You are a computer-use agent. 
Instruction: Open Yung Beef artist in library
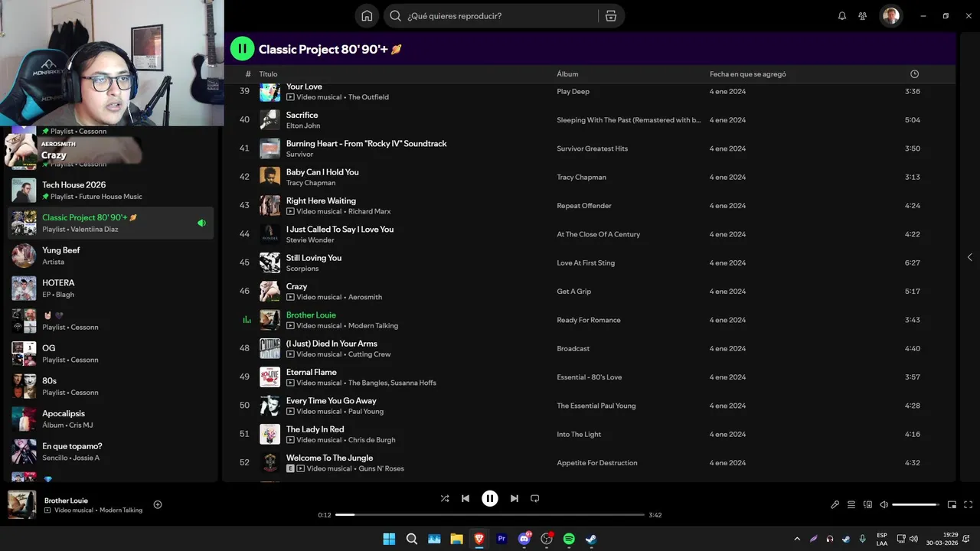click(x=110, y=256)
